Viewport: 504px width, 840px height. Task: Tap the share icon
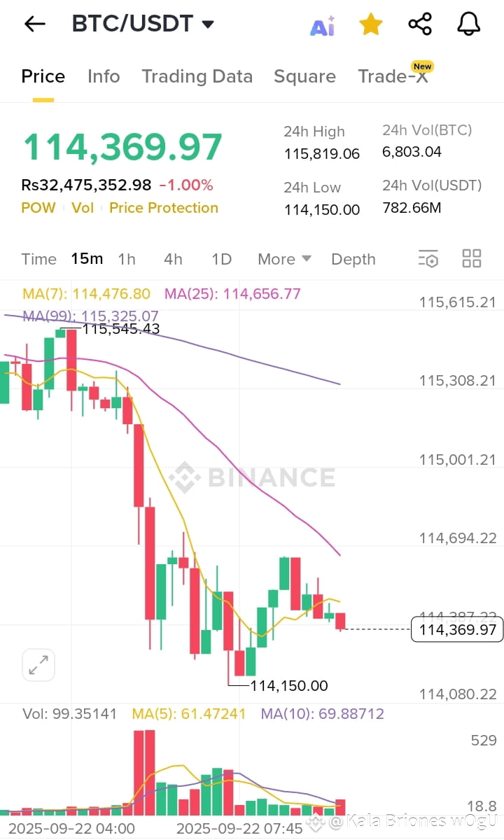(x=420, y=24)
